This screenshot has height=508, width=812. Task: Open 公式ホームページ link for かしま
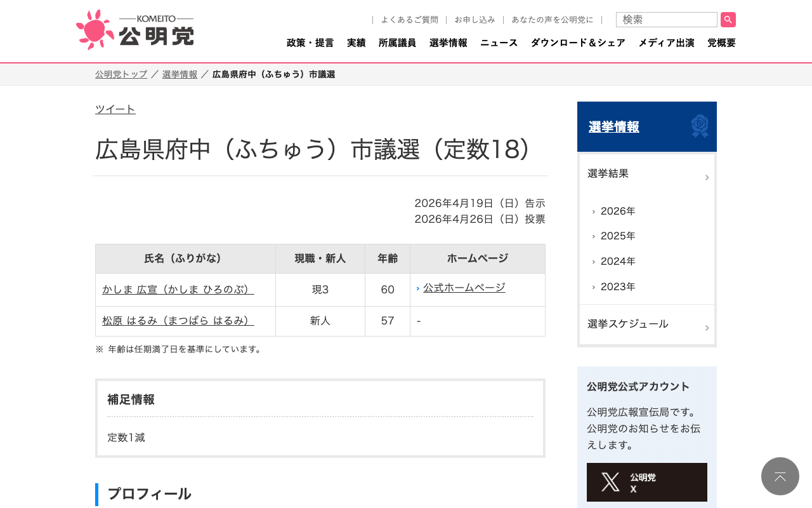click(464, 288)
